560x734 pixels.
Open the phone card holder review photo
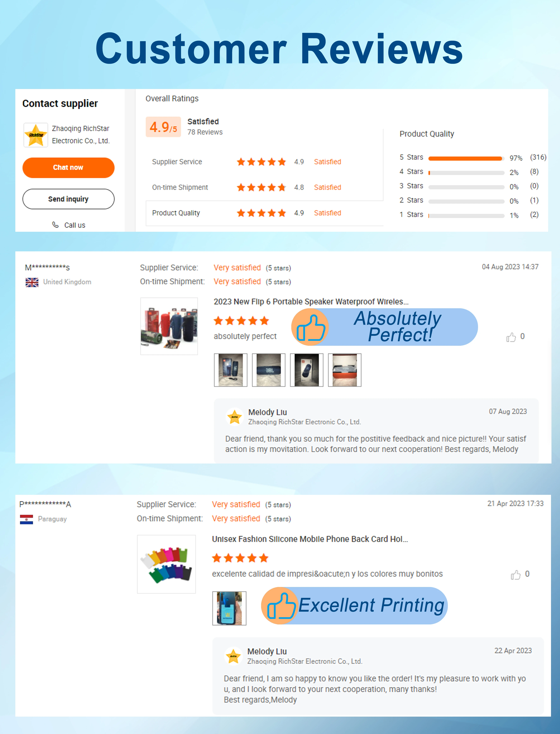pos(229,608)
